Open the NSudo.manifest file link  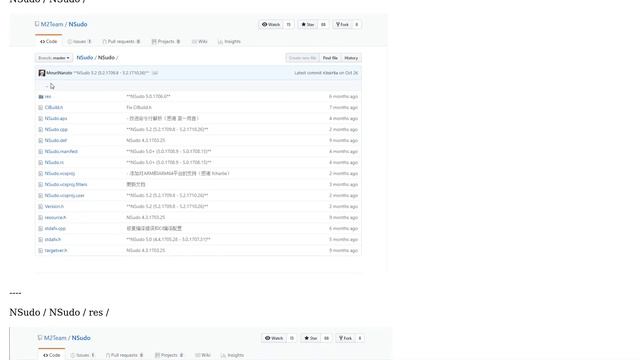[61, 152]
